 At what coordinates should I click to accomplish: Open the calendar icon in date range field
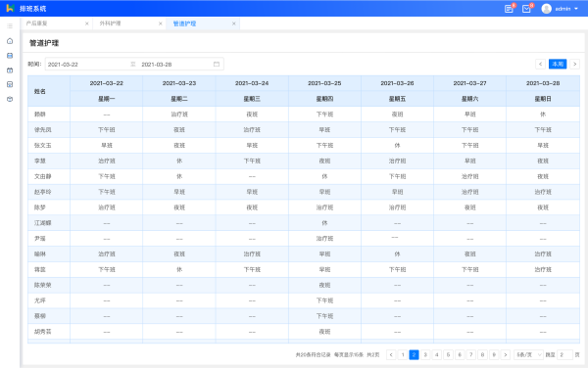click(217, 64)
